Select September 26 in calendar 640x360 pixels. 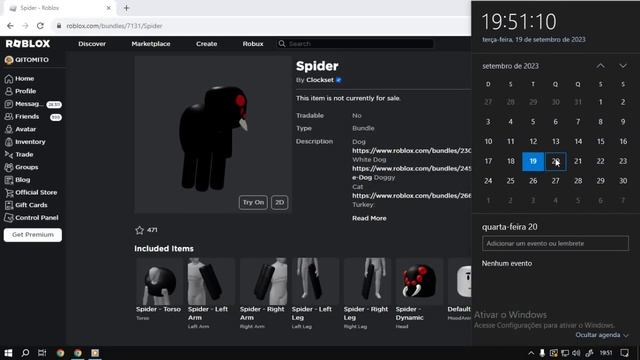click(533, 181)
